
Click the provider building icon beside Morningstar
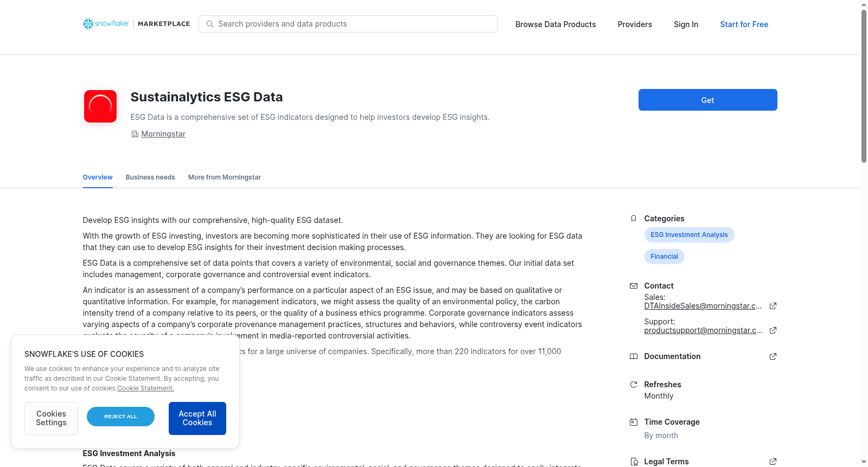coord(135,134)
